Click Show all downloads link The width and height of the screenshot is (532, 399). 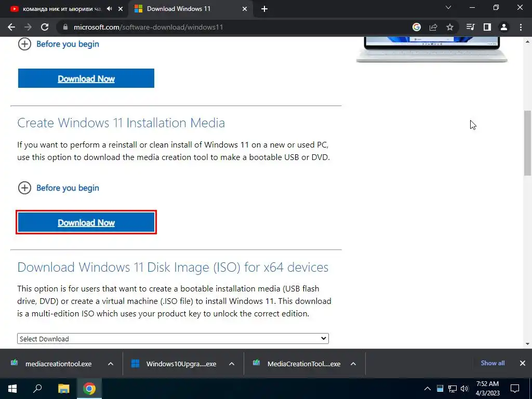pos(493,363)
